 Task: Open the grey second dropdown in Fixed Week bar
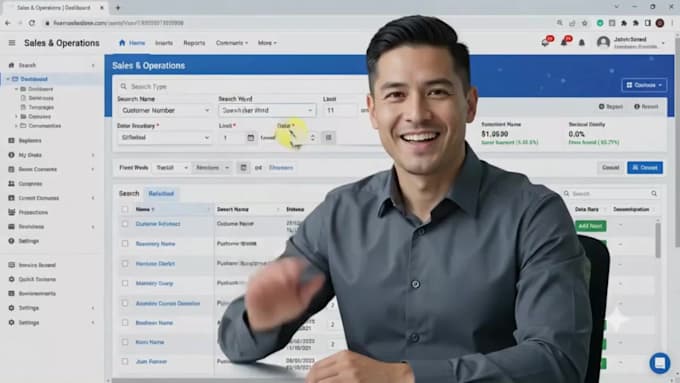212,167
